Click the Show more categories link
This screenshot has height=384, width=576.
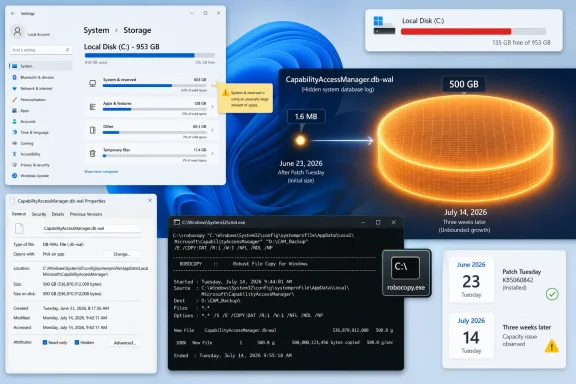click(x=101, y=172)
